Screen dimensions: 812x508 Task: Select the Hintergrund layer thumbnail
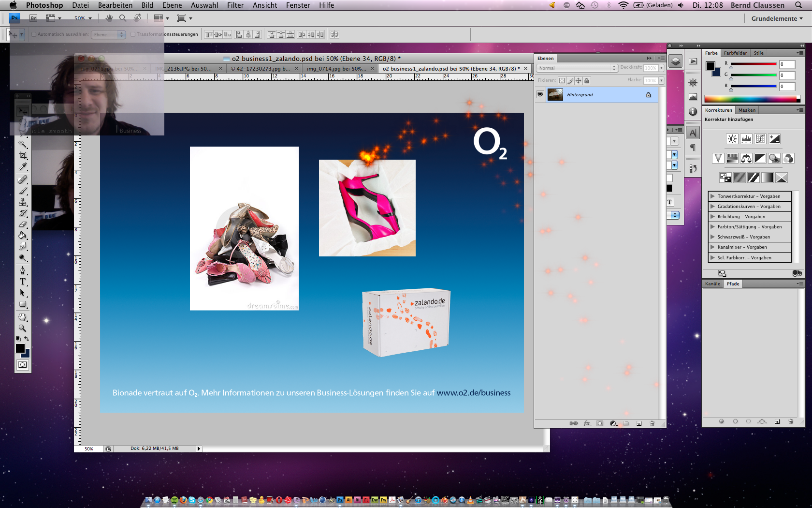point(555,95)
